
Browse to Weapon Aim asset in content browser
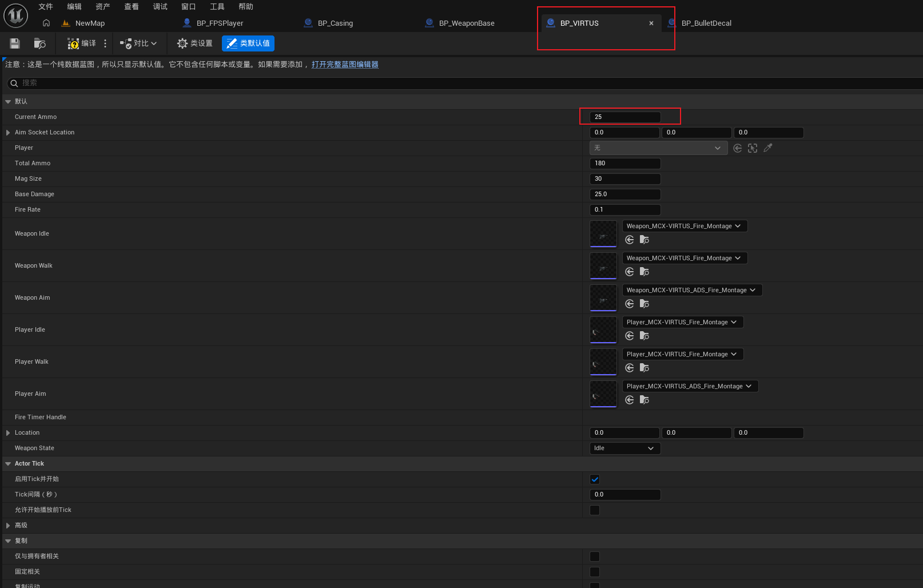tap(644, 304)
